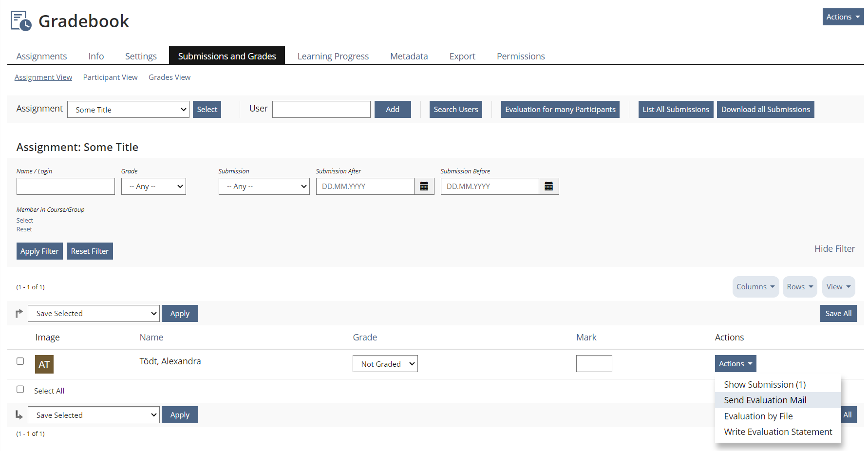Hide the filter panel
868x451 pixels.
coord(834,249)
